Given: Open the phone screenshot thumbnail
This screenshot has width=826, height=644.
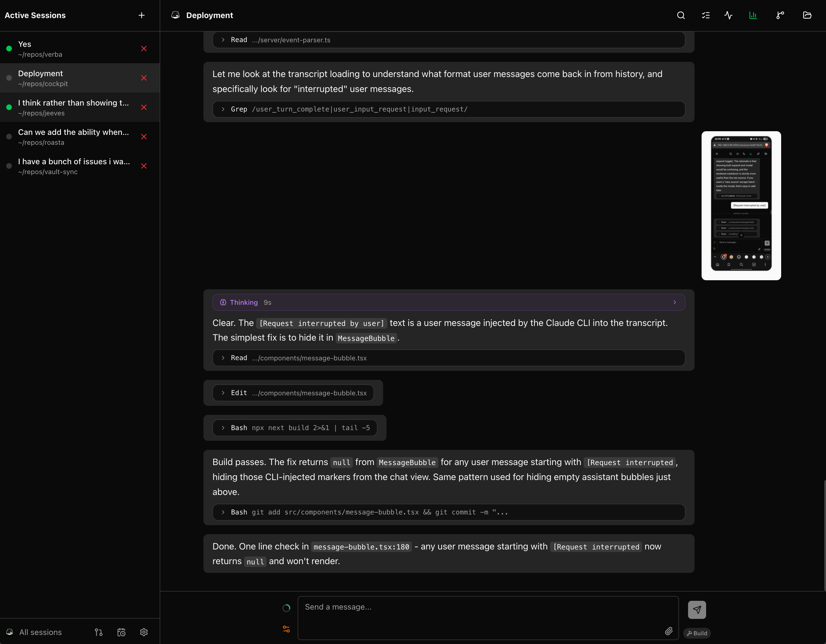Looking at the screenshot, I should (741, 205).
